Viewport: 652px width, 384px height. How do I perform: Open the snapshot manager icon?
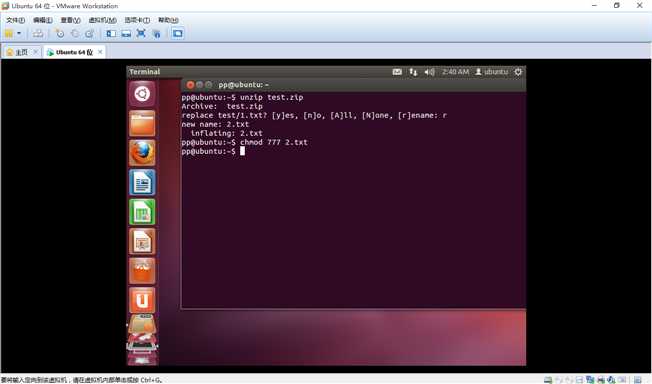click(x=89, y=34)
